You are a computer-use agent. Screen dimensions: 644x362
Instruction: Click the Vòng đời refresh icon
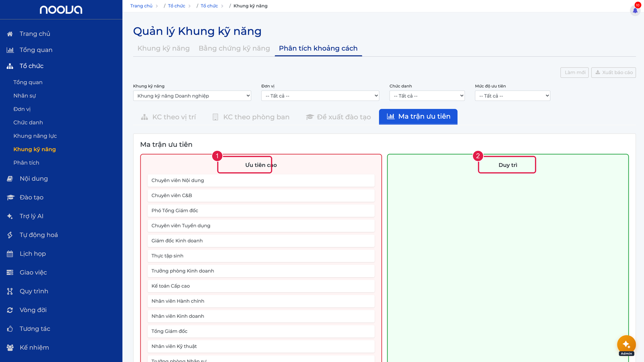[10, 310]
